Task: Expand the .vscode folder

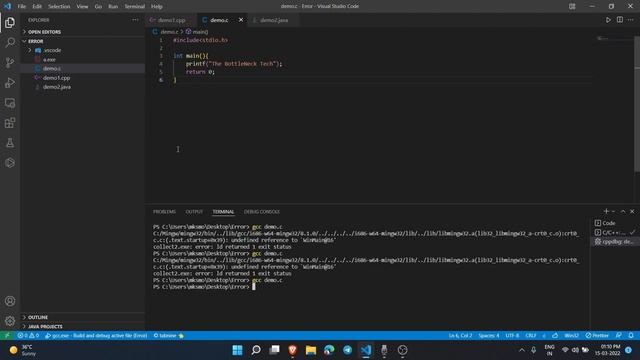Action: coord(83,50)
